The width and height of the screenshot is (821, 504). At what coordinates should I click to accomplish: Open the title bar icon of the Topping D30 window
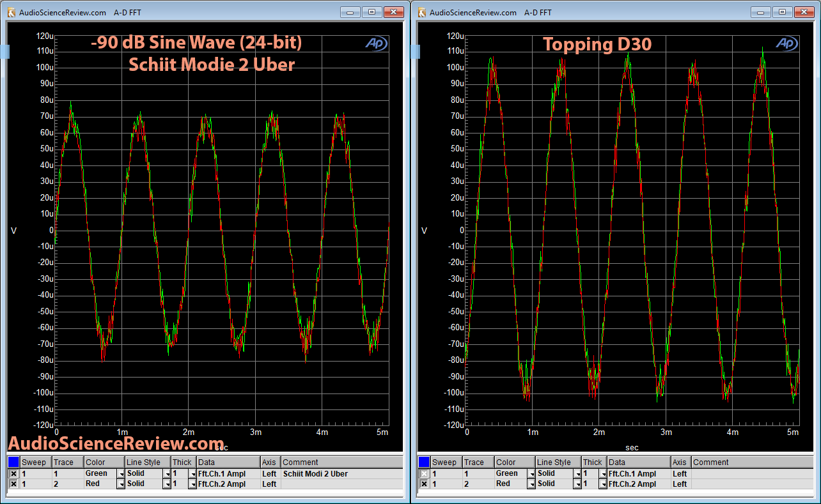[421, 12]
